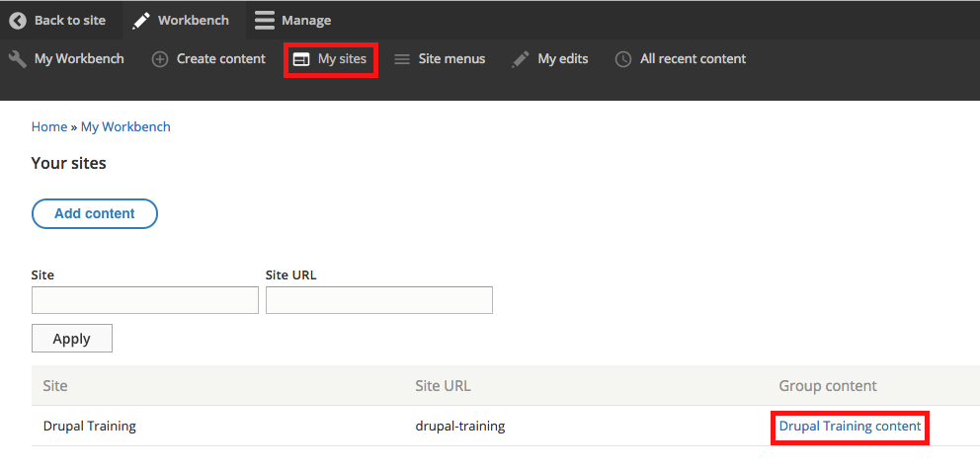This screenshot has height=470, width=980.
Task: Click the Back to site arrow icon
Action: click(18, 21)
